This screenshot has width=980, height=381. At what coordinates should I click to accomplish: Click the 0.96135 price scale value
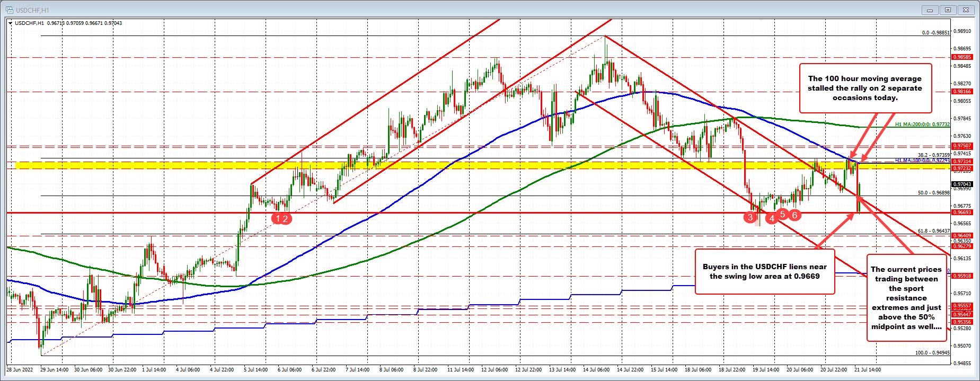pyautogui.click(x=962, y=259)
